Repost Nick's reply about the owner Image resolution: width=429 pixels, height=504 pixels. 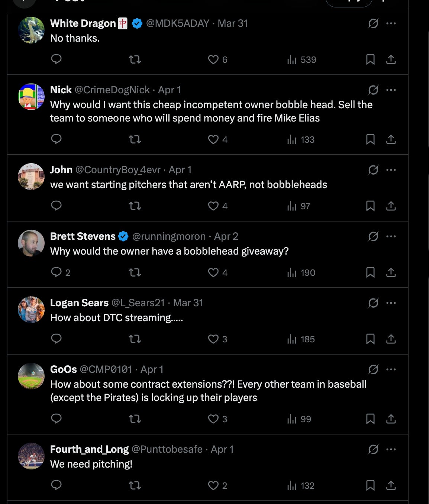[x=135, y=139]
